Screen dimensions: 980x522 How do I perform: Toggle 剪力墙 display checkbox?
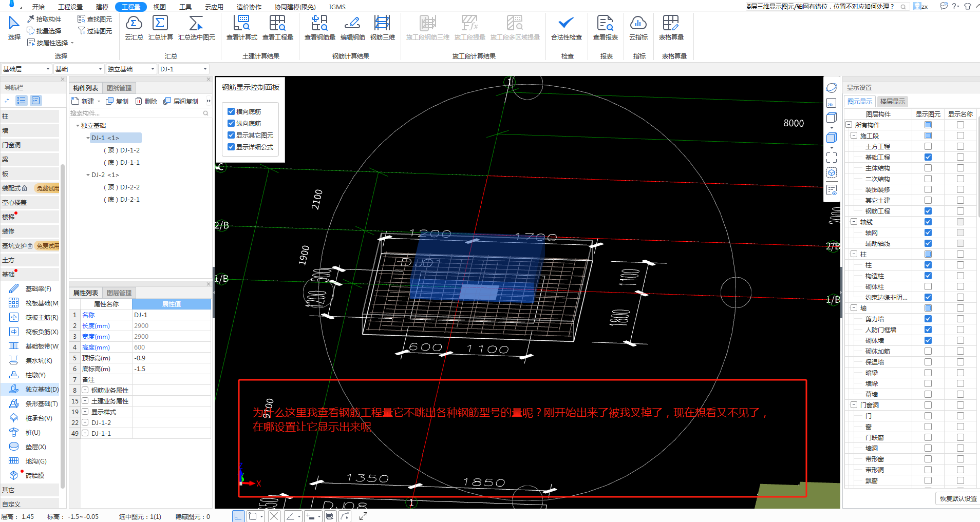pyautogui.click(x=928, y=319)
